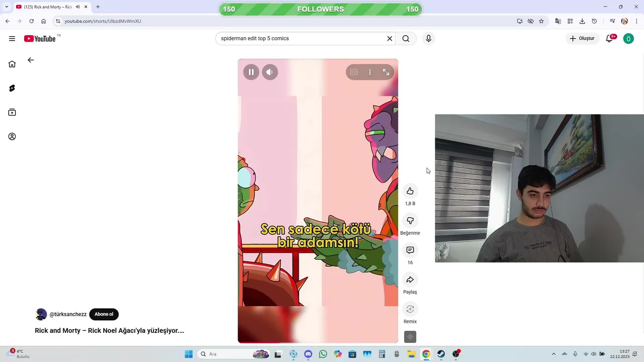
Task: Open Subscriptions in the left sidebar
Action: [x=12, y=112]
